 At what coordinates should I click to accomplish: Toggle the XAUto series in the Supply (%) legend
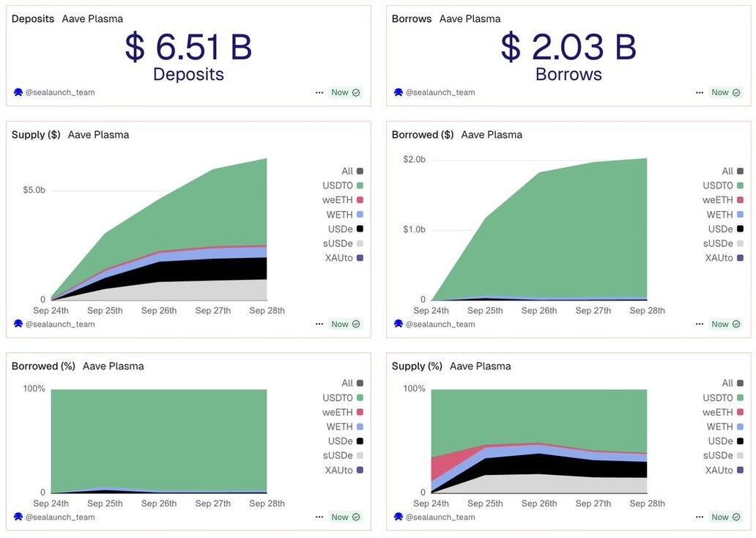click(x=724, y=470)
